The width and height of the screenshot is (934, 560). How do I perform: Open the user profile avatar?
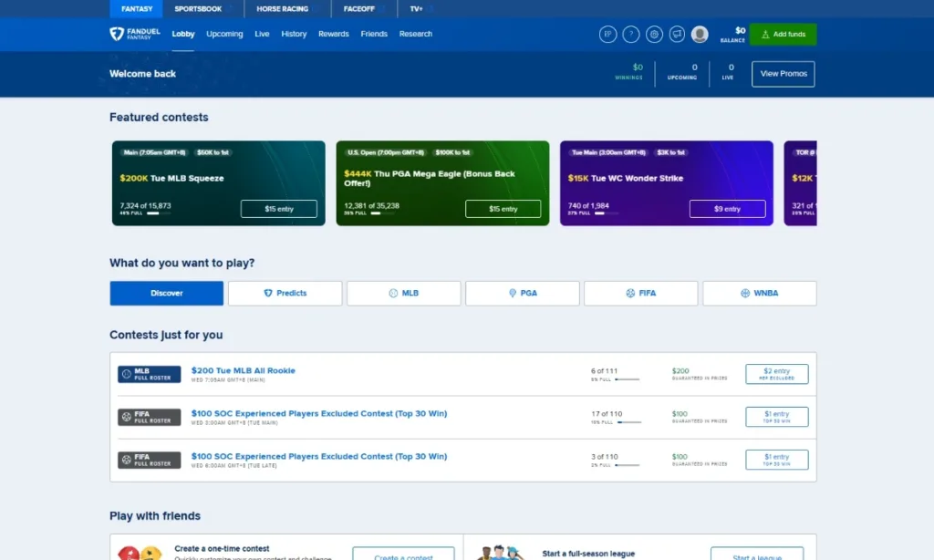click(700, 35)
